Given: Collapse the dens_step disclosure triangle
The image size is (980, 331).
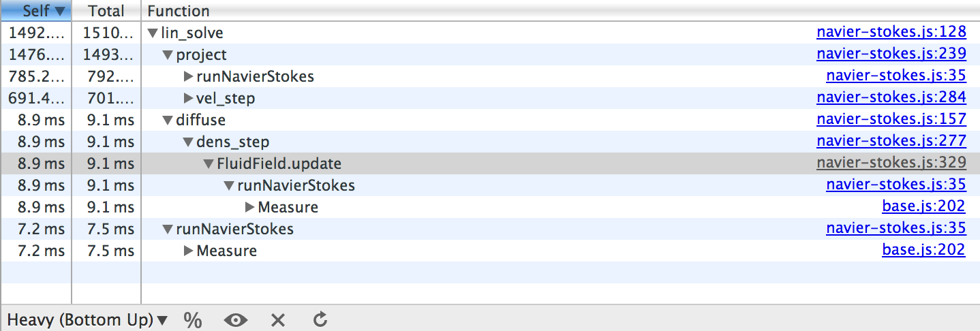Looking at the screenshot, I should point(188,142).
